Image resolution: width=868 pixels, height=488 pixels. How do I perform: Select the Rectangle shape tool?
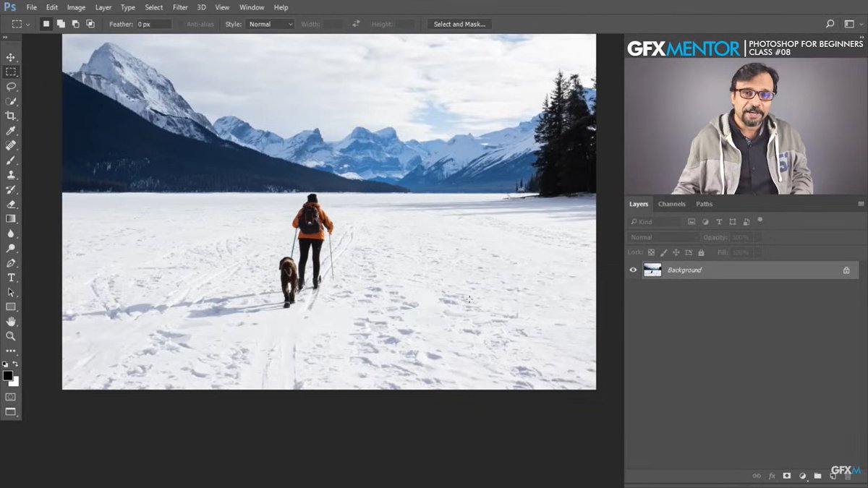[x=11, y=307]
